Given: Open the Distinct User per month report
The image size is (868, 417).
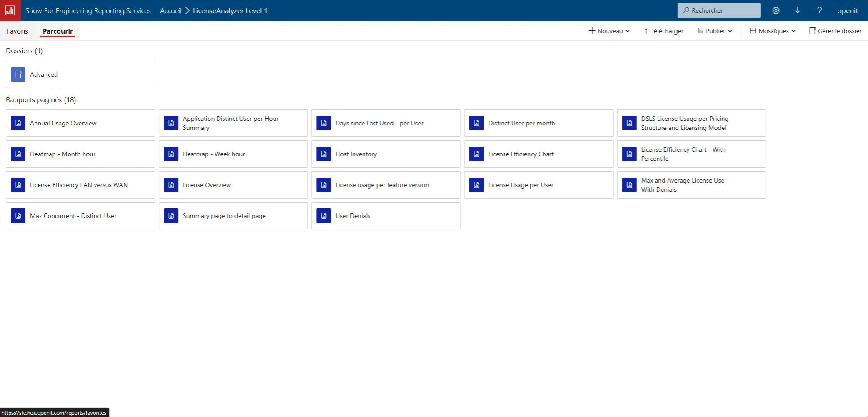Looking at the screenshot, I should pyautogui.click(x=522, y=123).
